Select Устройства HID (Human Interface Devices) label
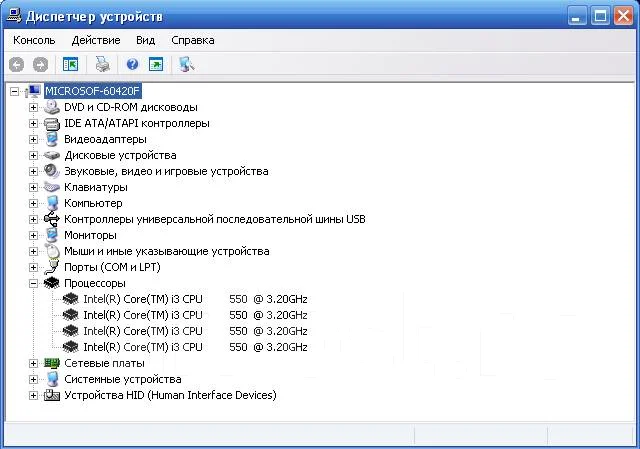 tap(170, 395)
